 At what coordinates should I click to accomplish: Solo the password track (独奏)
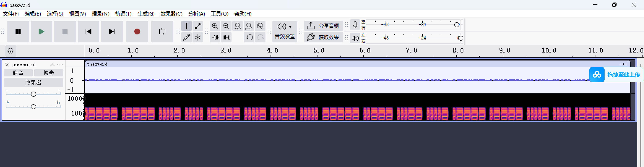point(48,73)
